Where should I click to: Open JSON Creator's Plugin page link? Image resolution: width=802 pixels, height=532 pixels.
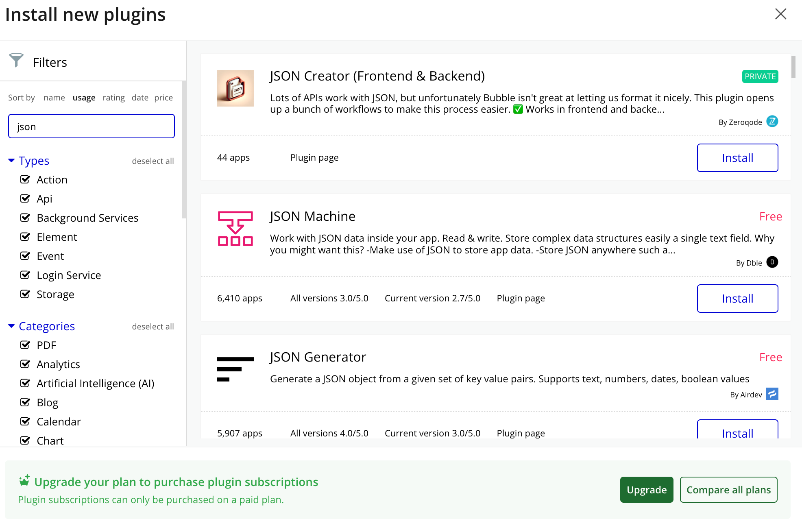314,157
